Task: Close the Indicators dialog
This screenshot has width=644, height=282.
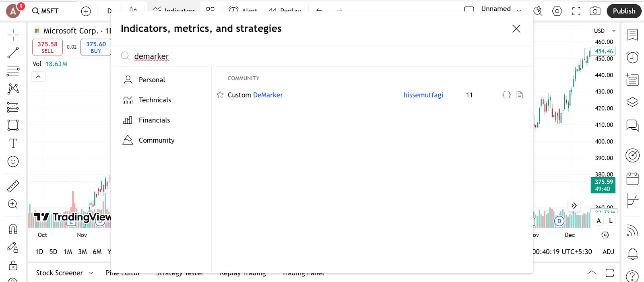Action: [516, 29]
